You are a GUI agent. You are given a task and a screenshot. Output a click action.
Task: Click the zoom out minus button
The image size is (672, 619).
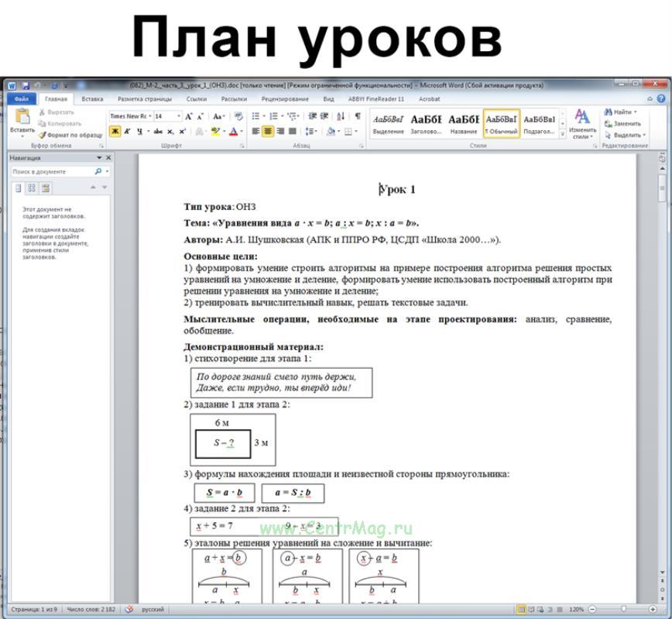click(x=592, y=609)
